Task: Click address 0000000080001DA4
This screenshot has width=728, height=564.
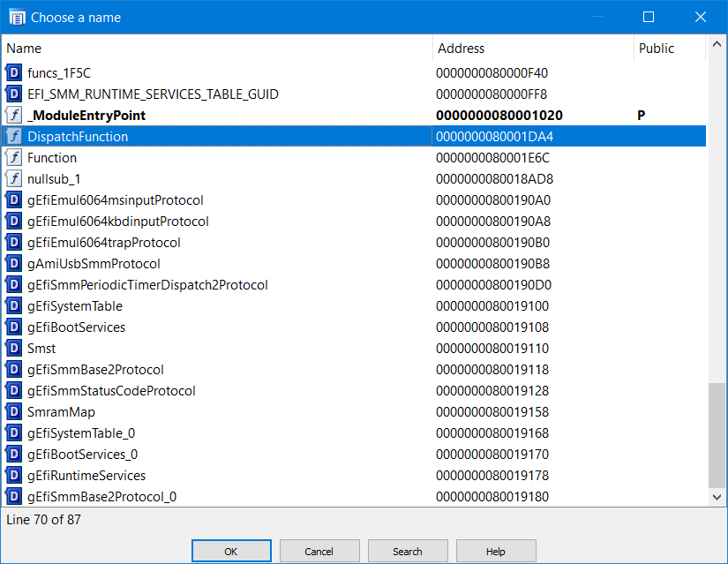Action: [x=494, y=137]
